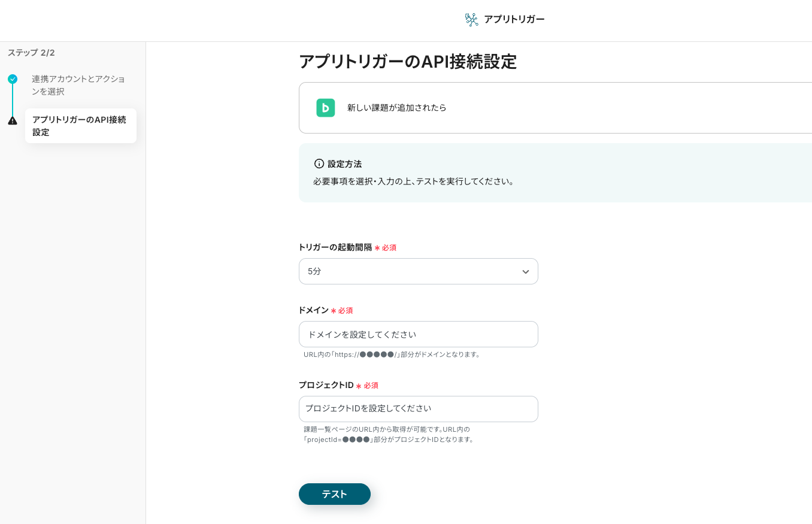Select sidebar step アプリトリガーのAPI接続設定
This screenshot has width=812, height=524.
pos(80,126)
